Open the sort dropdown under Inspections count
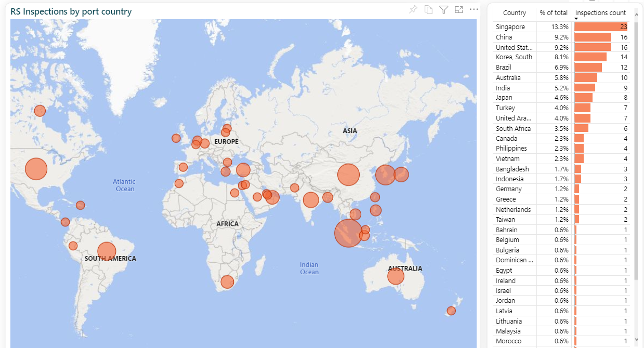This screenshot has height=348, width=644. tap(601, 19)
